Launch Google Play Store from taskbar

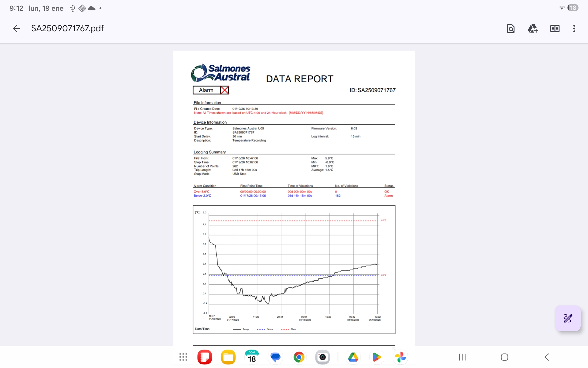point(377,357)
